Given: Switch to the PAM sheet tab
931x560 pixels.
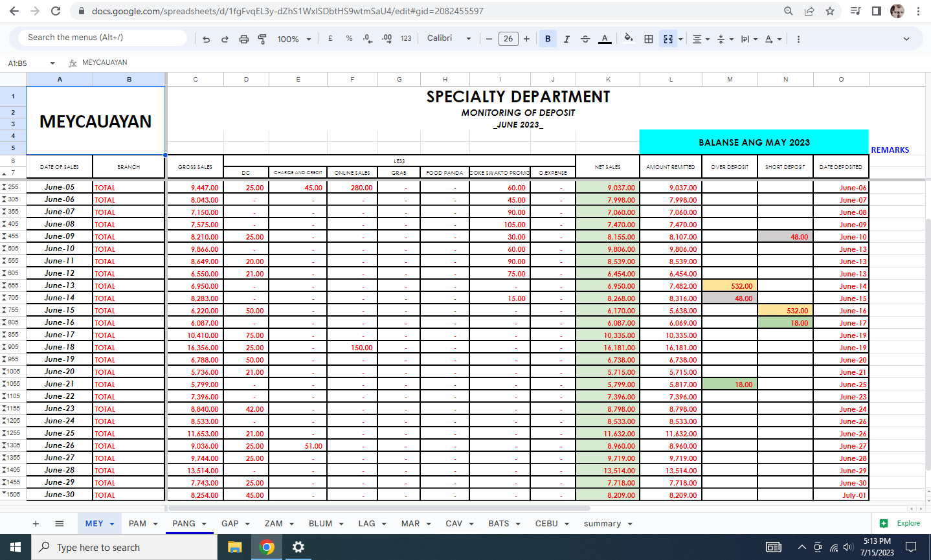Looking at the screenshot, I should (x=143, y=524).
